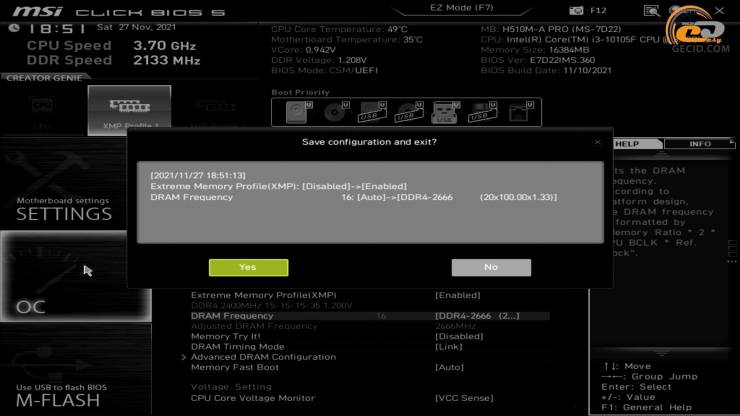Screen dimensions: 740x416
Task: Open the OC menu section
Action: point(76,276)
